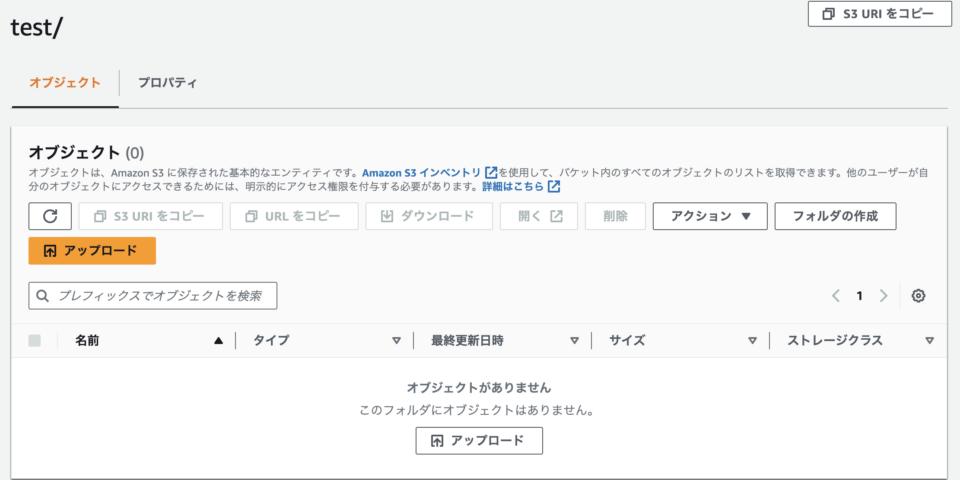Screen dimensions: 960x480
Task: Open the 詳細はこちら link
Action: pyautogui.click(x=513, y=186)
